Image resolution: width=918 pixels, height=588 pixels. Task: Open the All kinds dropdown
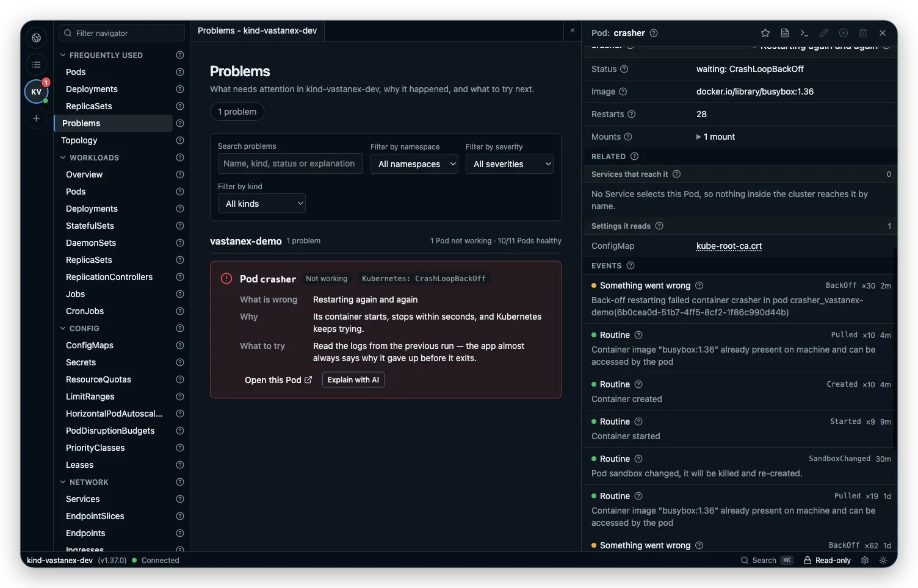click(262, 204)
